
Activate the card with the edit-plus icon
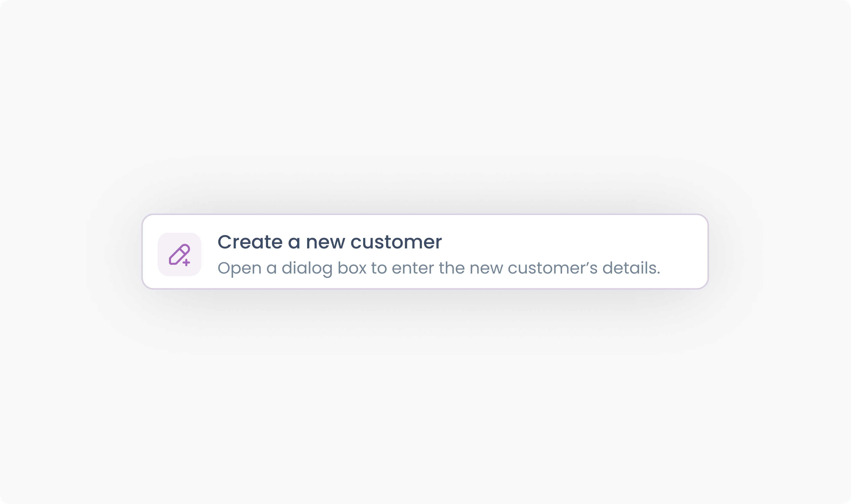click(x=425, y=252)
